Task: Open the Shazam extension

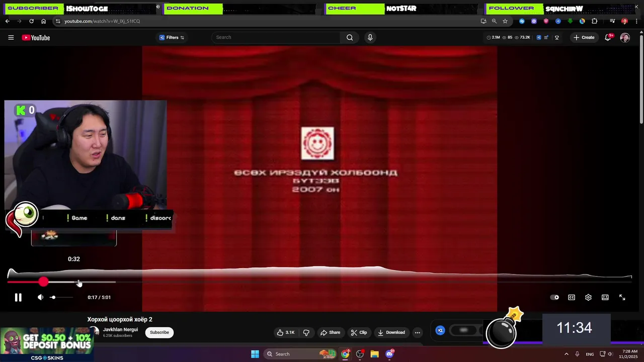Action: tap(522, 21)
